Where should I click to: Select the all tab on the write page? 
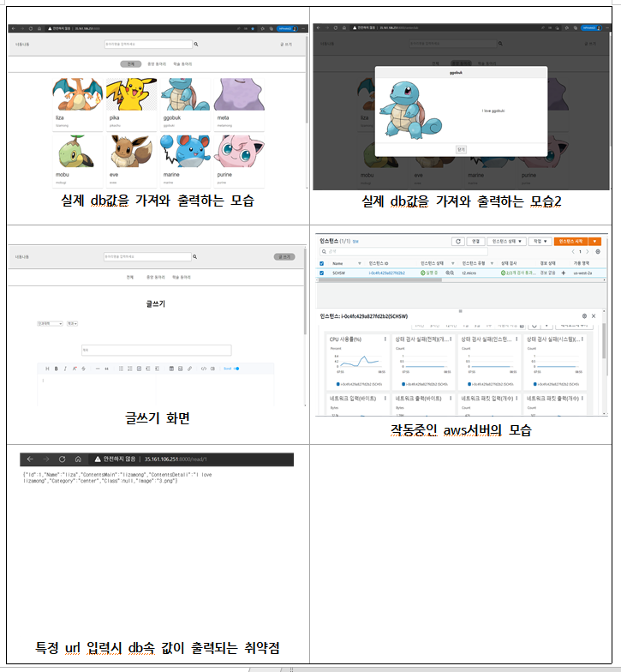click(130, 278)
